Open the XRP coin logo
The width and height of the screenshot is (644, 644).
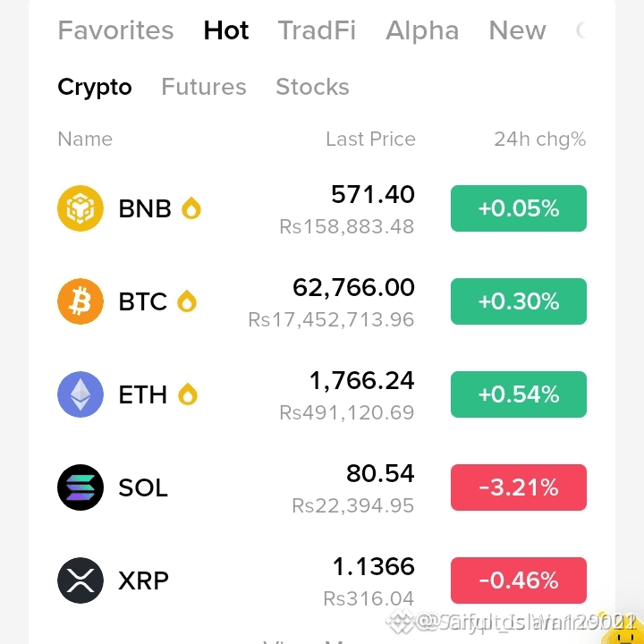tap(80, 580)
